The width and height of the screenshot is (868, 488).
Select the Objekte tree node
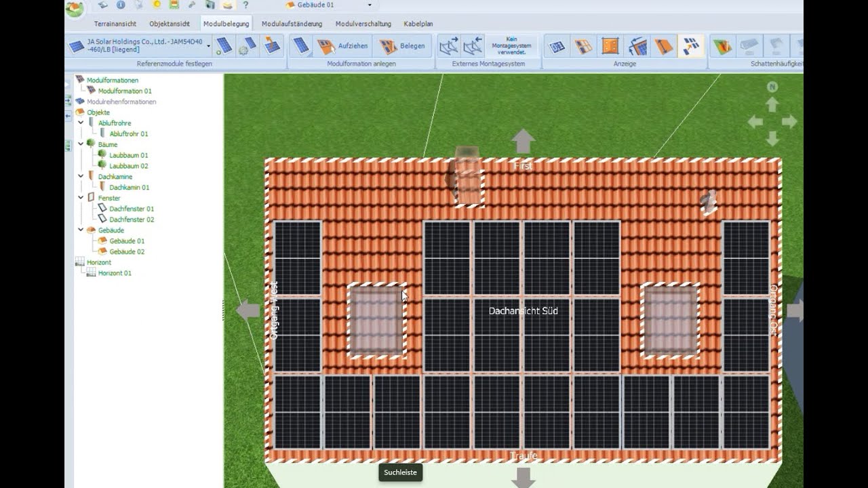[98, 113]
